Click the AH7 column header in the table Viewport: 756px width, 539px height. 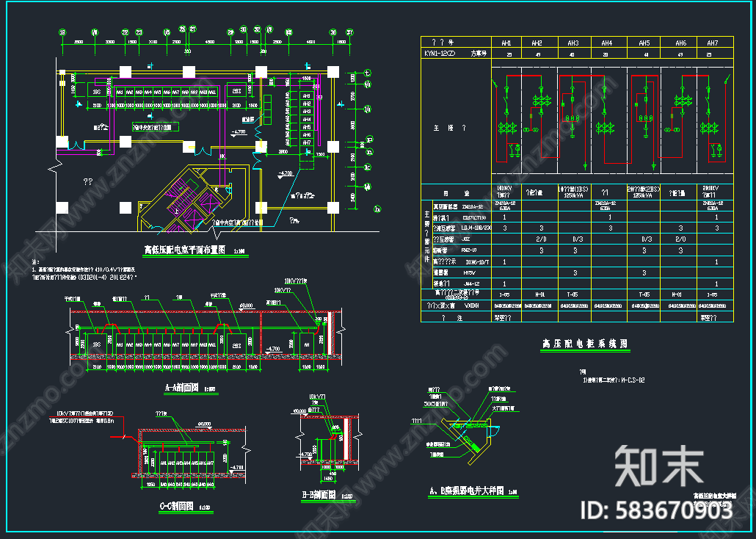point(712,43)
